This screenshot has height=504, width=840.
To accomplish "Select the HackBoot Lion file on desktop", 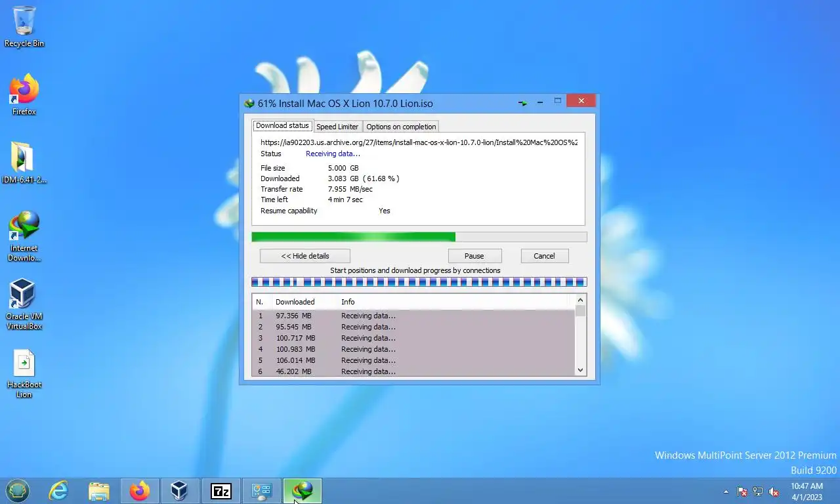I will pos(24,373).
